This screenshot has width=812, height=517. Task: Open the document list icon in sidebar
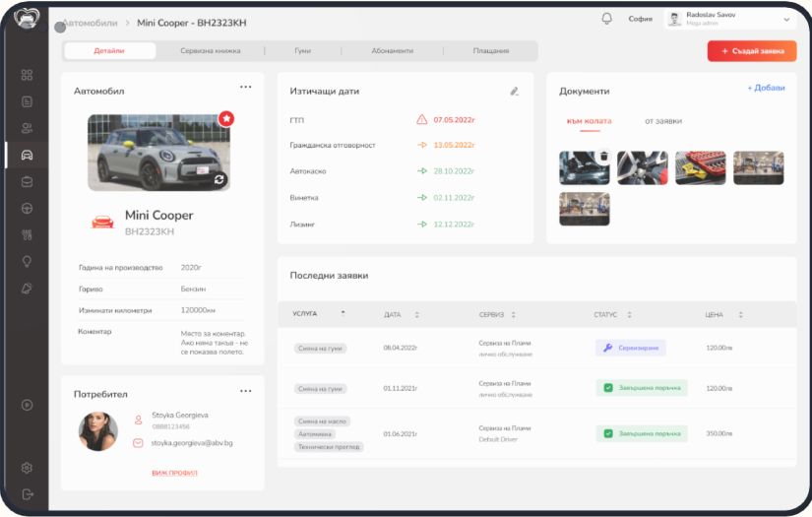coord(27,101)
